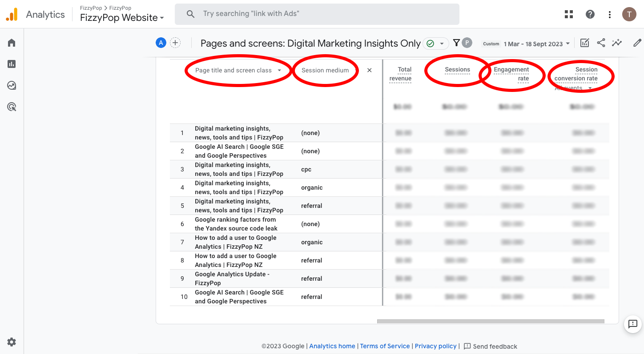The height and width of the screenshot is (354, 644).
Task: Open the Google apps grid icon
Action: tap(569, 14)
